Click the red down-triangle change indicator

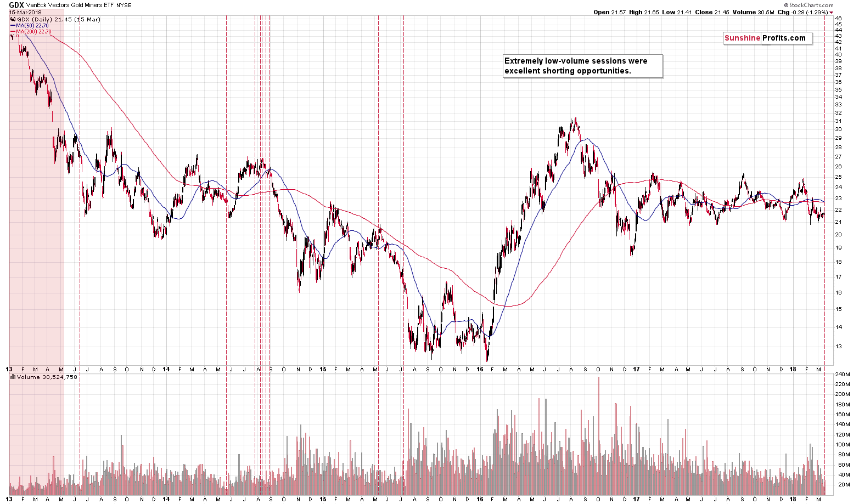pyautogui.click(x=831, y=13)
